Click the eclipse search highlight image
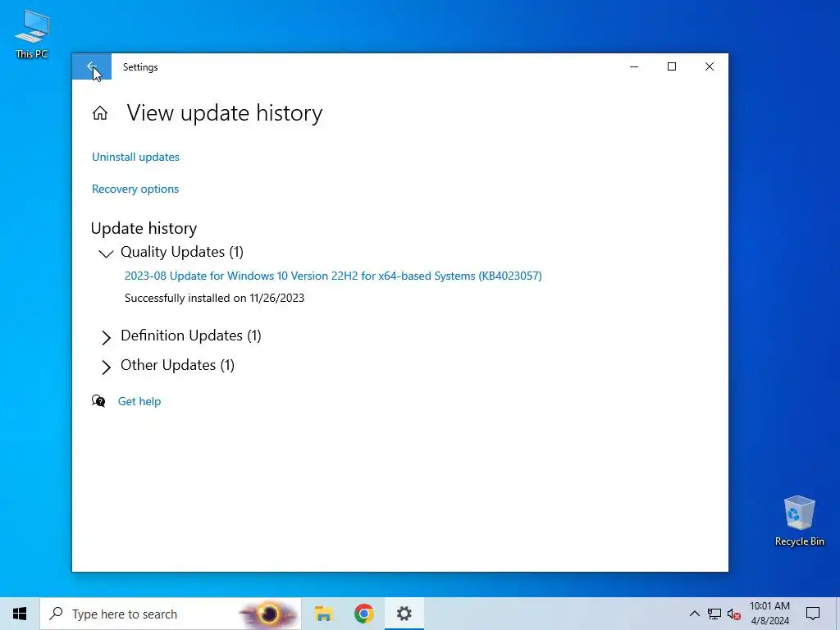840x630 pixels. pos(269,614)
